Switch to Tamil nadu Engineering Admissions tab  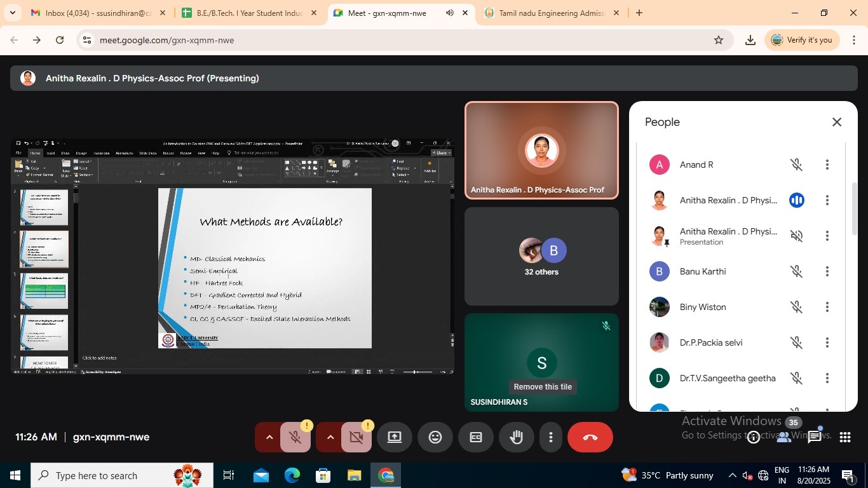click(x=550, y=13)
